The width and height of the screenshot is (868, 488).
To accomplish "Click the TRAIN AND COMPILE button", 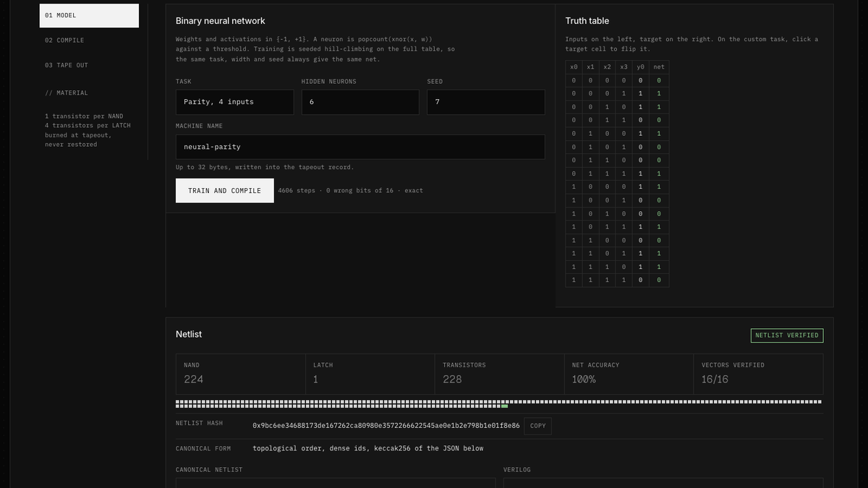I will click(x=225, y=191).
